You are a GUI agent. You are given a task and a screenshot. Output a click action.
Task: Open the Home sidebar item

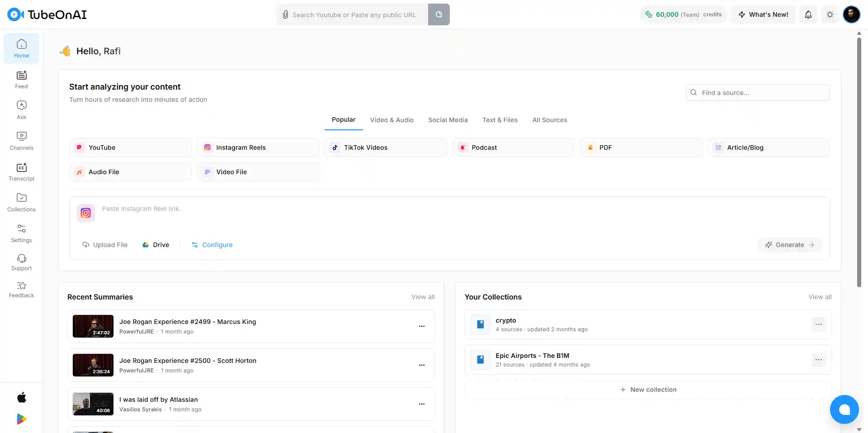coord(21,48)
